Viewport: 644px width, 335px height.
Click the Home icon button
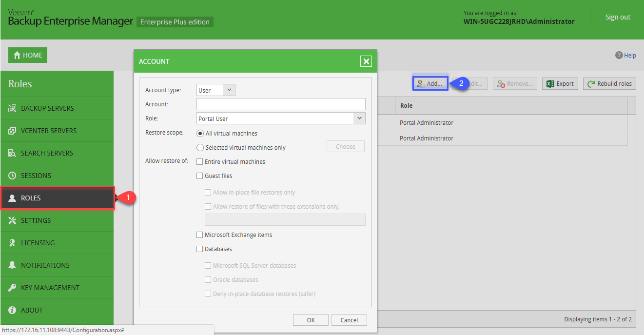(28, 55)
